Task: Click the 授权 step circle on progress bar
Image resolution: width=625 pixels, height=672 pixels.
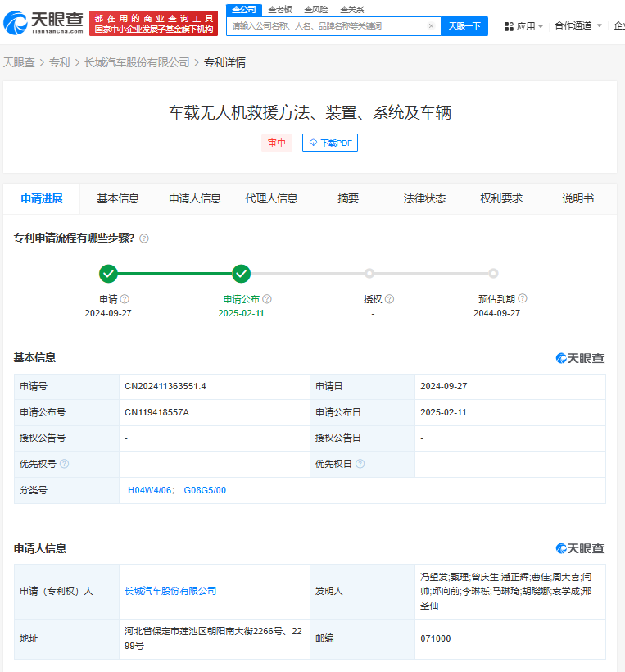Action: point(369,274)
